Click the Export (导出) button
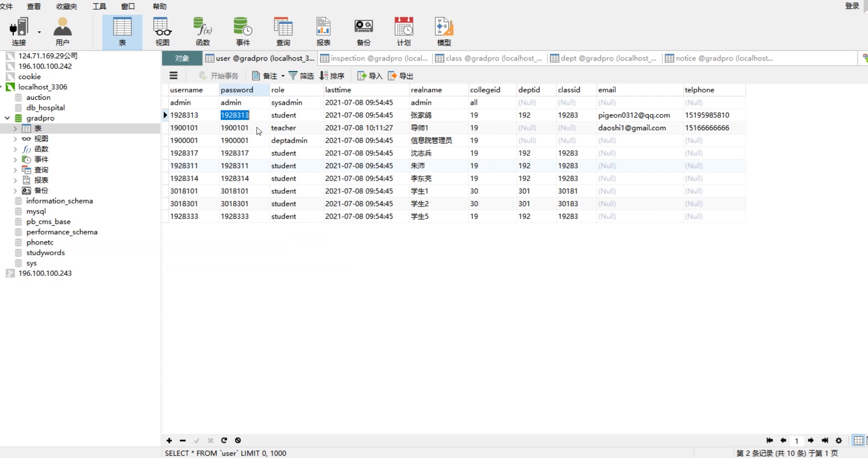Image resolution: width=868 pixels, height=458 pixels. pyautogui.click(x=400, y=76)
